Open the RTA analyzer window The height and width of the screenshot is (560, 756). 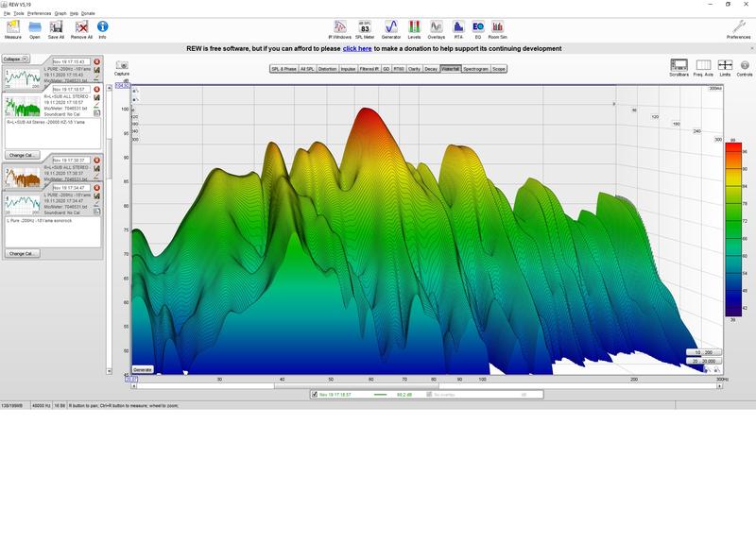(x=458, y=28)
